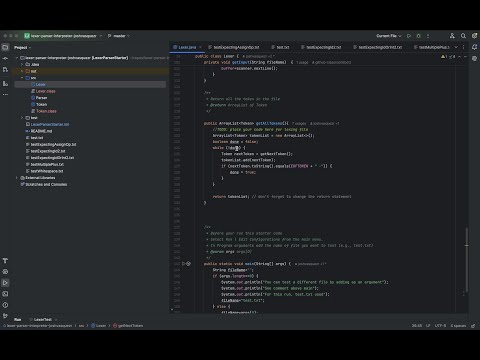Viewport: 480px width, 360px height.
Task: Open Search Everywhere magnifier
Action: point(463,36)
